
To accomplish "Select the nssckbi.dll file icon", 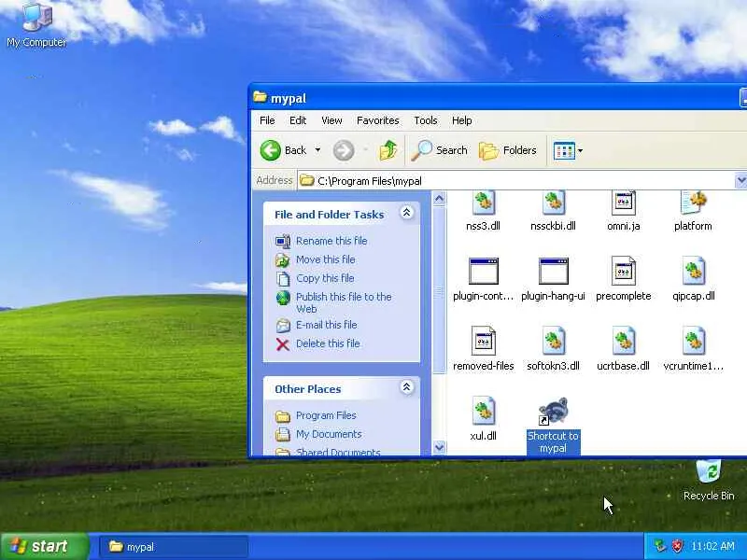I will point(553,203).
